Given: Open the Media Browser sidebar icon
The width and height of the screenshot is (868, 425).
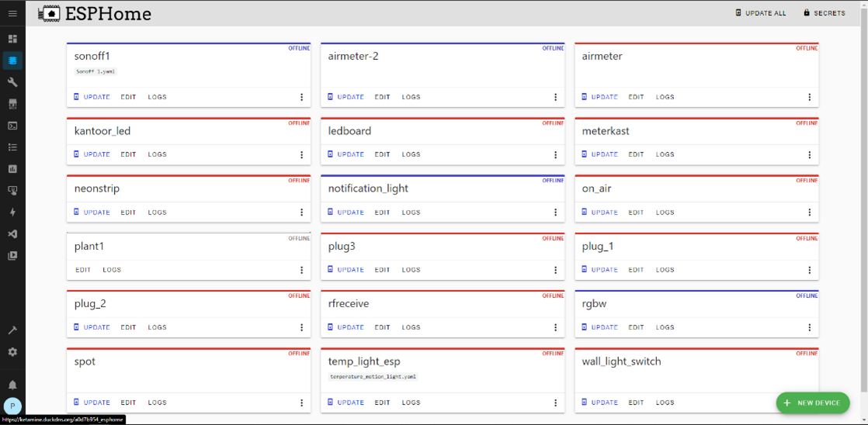Looking at the screenshot, I should (12, 256).
